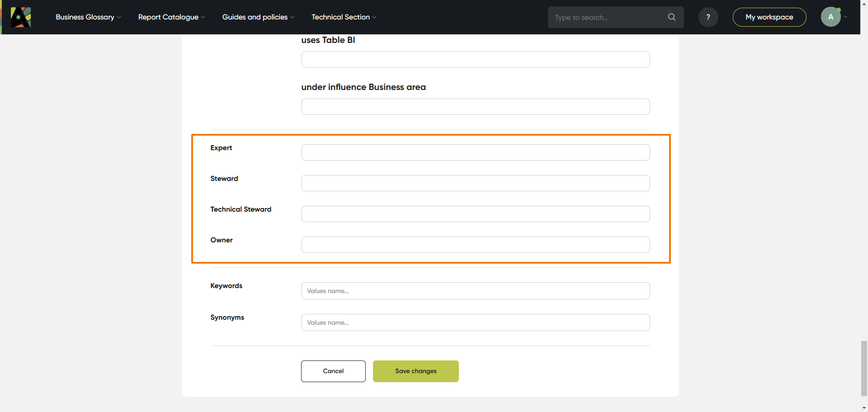Open My workspace
The image size is (868, 412).
tap(769, 17)
